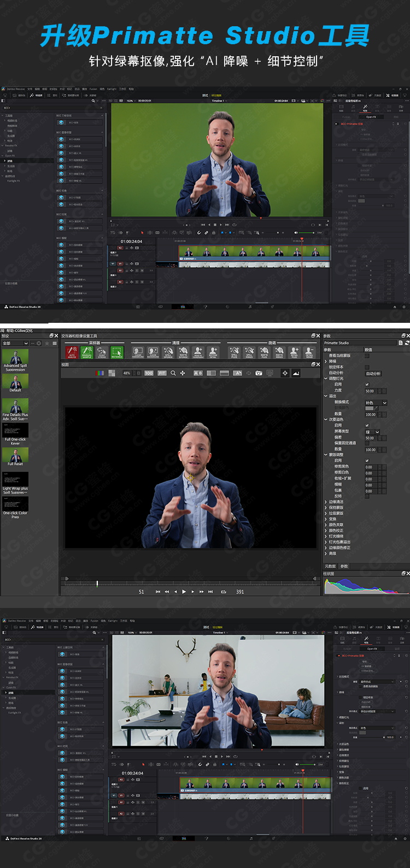Click the 力度 value field 50.00
This screenshot has height=868, width=410.
tap(371, 391)
